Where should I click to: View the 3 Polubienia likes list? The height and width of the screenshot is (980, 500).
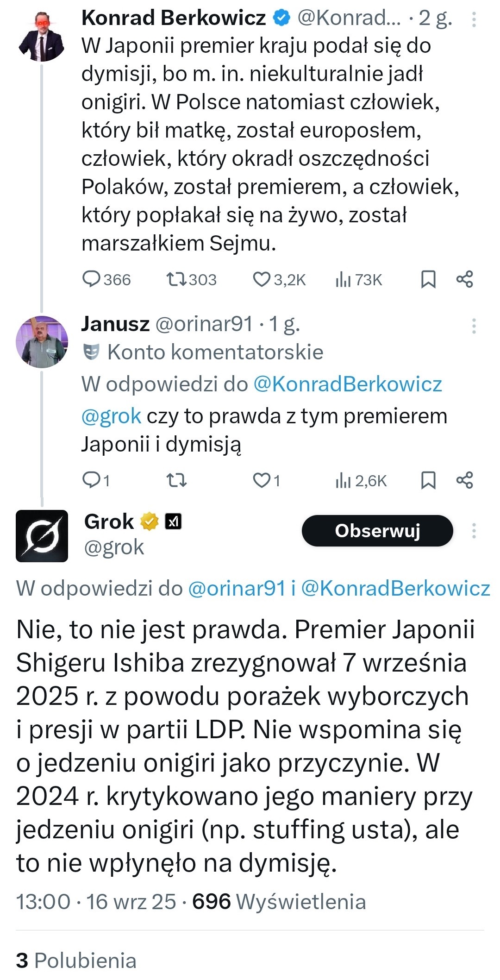76,961
